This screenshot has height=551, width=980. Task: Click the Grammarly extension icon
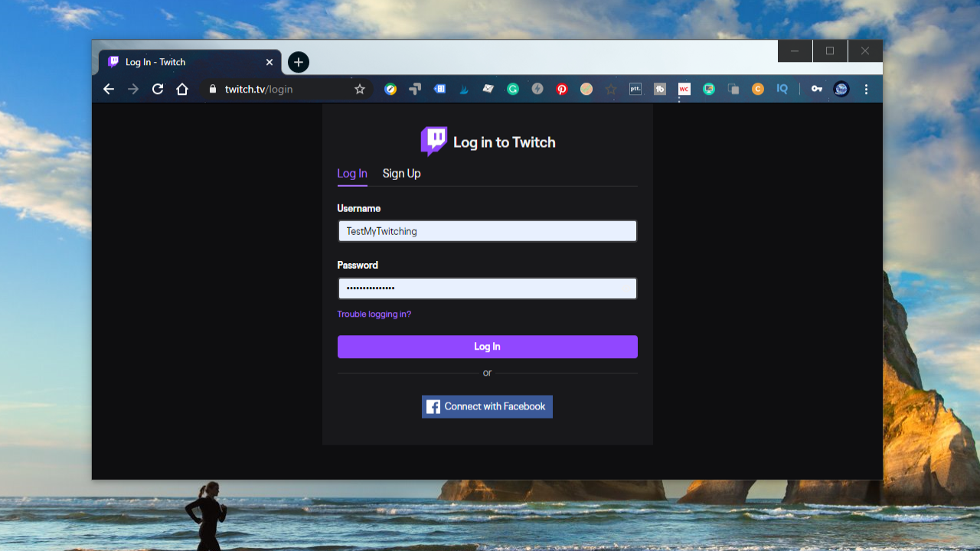click(x=513, y=89)
